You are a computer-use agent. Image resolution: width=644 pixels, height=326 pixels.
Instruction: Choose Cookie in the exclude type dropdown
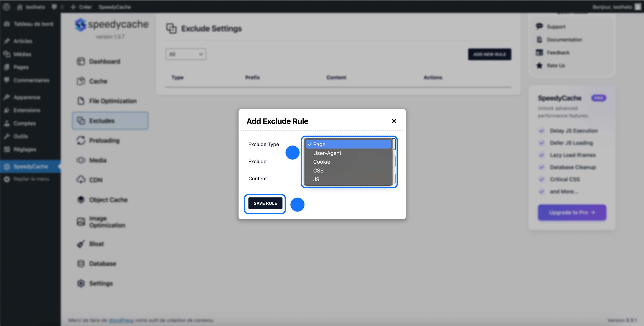click(321, 162)
